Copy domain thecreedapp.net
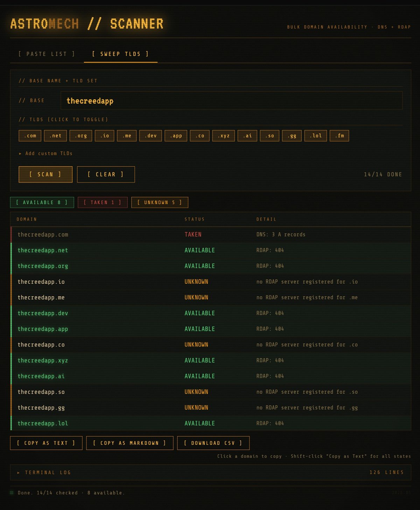The width and height of the screenshot is (420, 510). pos(43,250)
